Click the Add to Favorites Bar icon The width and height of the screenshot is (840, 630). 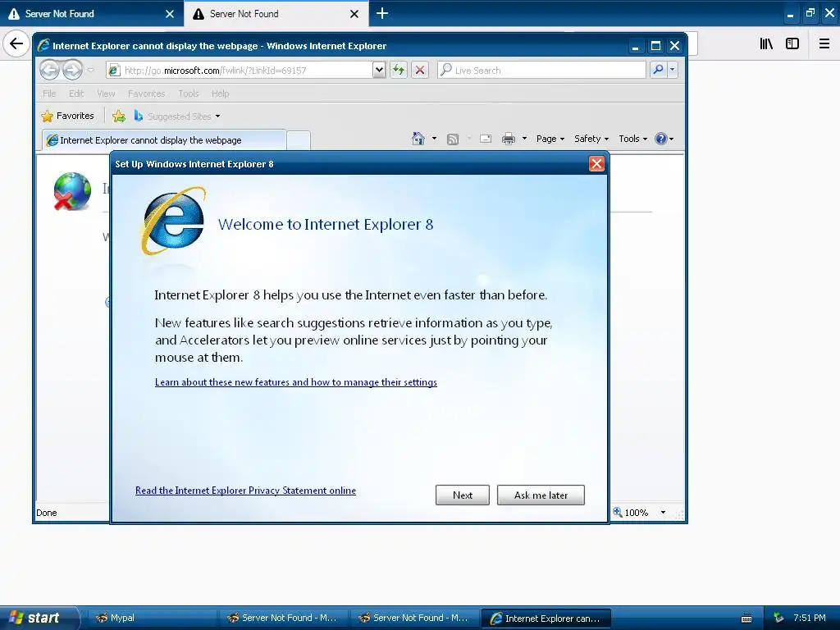click(119, 116)
